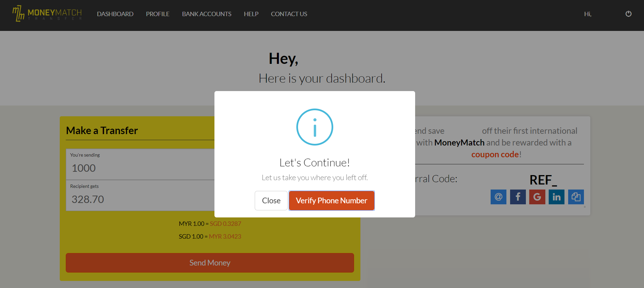This screenshot has height=288, width=644.
Task: Click the MoneyMatch Transfer logo
Action: point(47,14)
